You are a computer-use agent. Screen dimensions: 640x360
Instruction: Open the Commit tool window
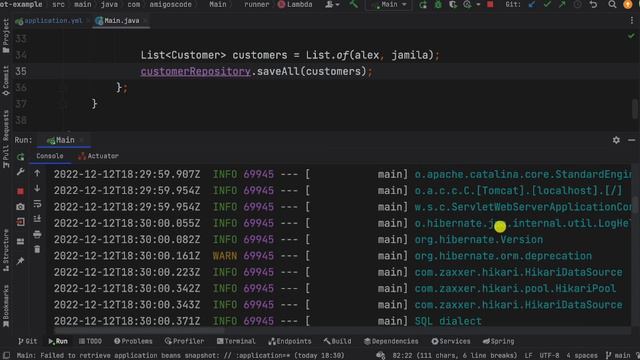6,81
